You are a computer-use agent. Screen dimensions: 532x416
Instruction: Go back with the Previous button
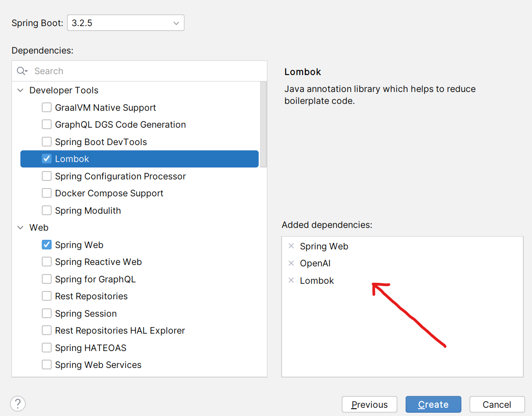tap(369, 405)
